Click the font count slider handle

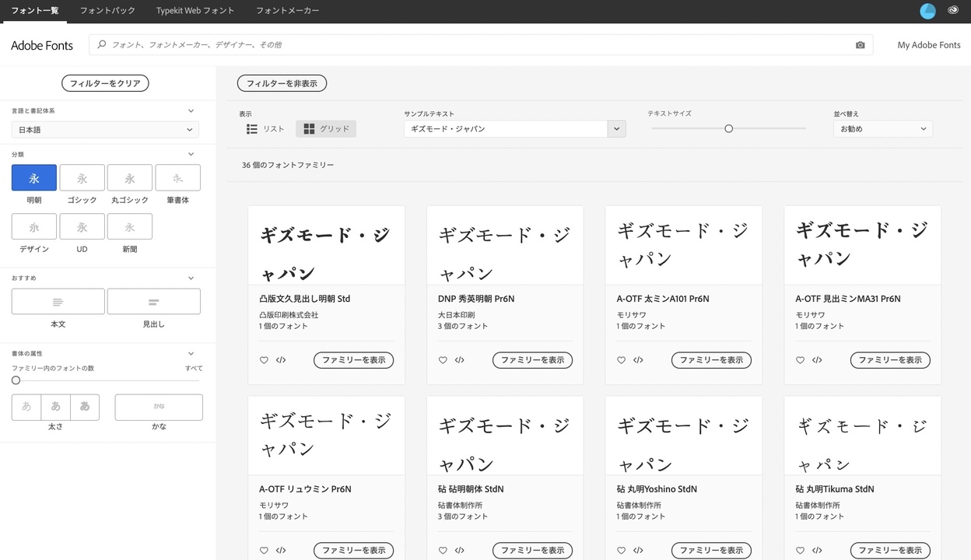16,380
